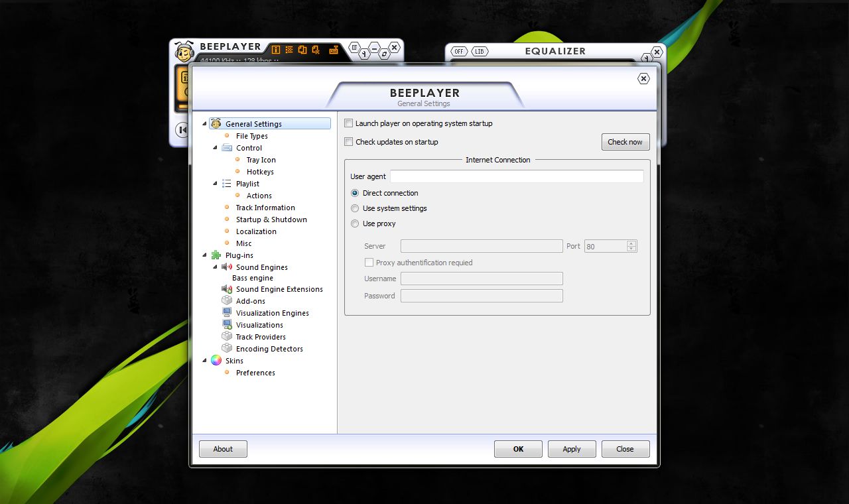Tick the Proxy authentification requied checkbox
The height and width of the screenshot is (504, 849).
(369, 263)
